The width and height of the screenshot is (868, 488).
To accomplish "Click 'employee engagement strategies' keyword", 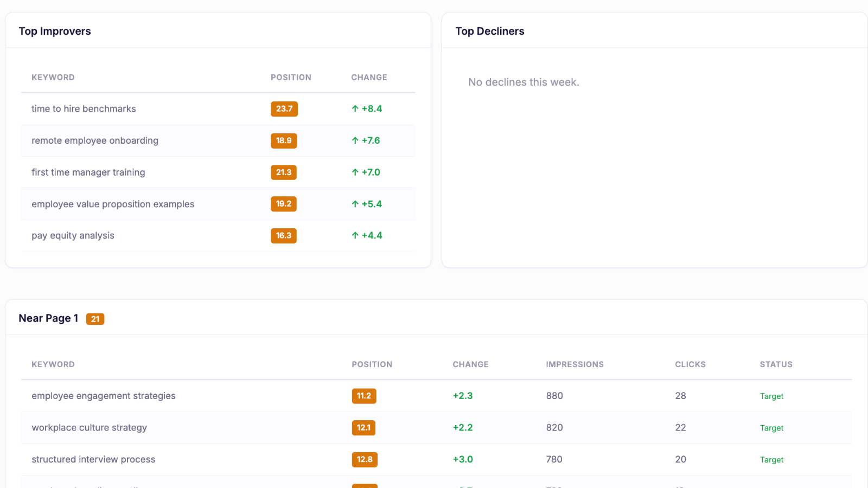I will (104, 396).
